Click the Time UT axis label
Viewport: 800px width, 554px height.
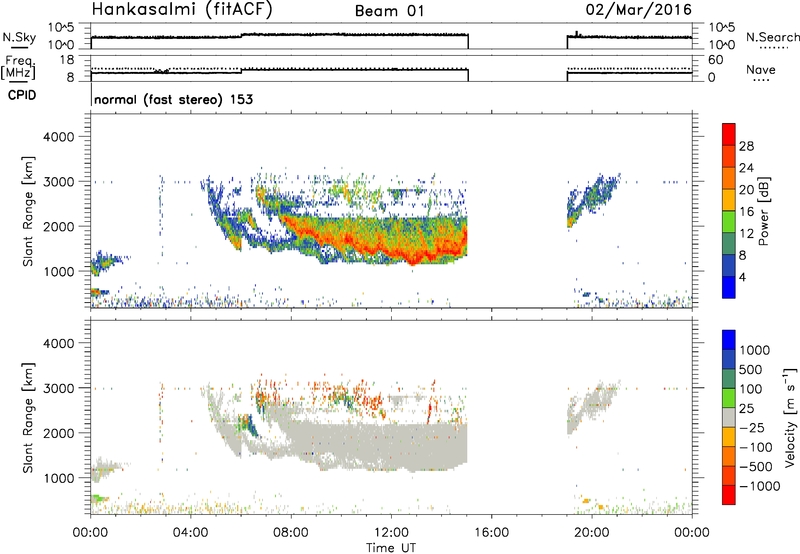tap(391, 548)
